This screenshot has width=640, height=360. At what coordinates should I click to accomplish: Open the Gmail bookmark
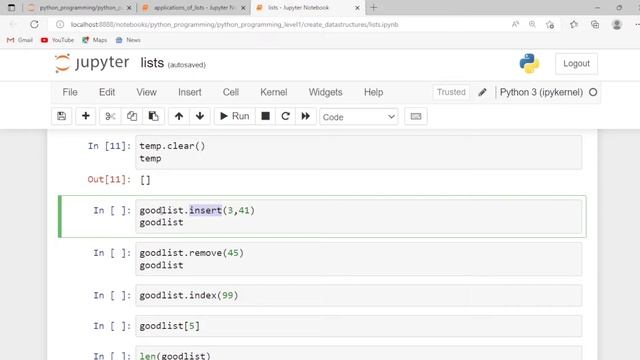20,40
